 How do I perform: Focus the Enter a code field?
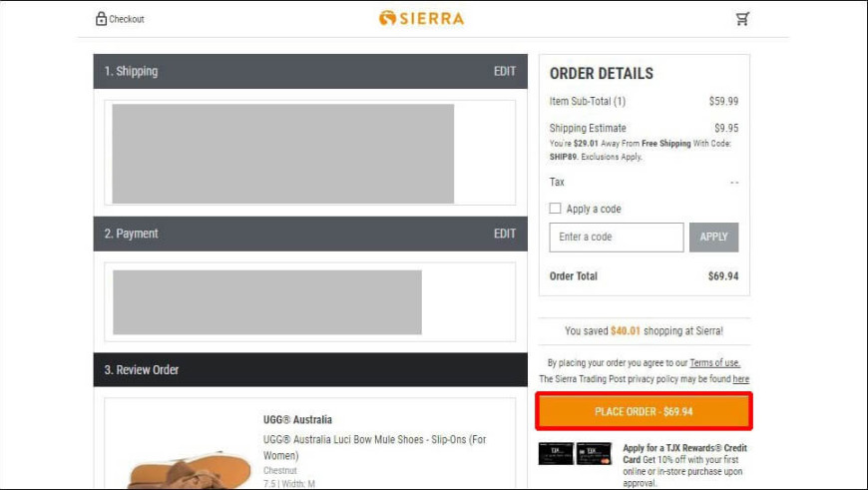(x=617, y=237)
